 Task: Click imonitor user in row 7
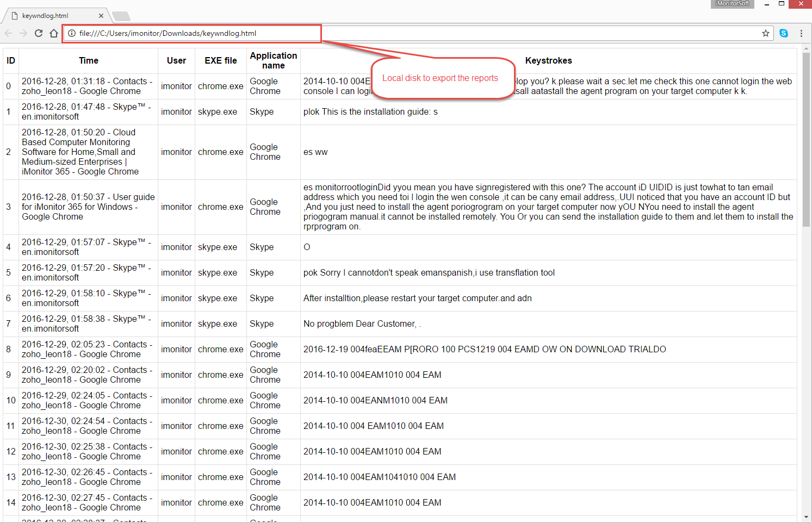point(176,323)
